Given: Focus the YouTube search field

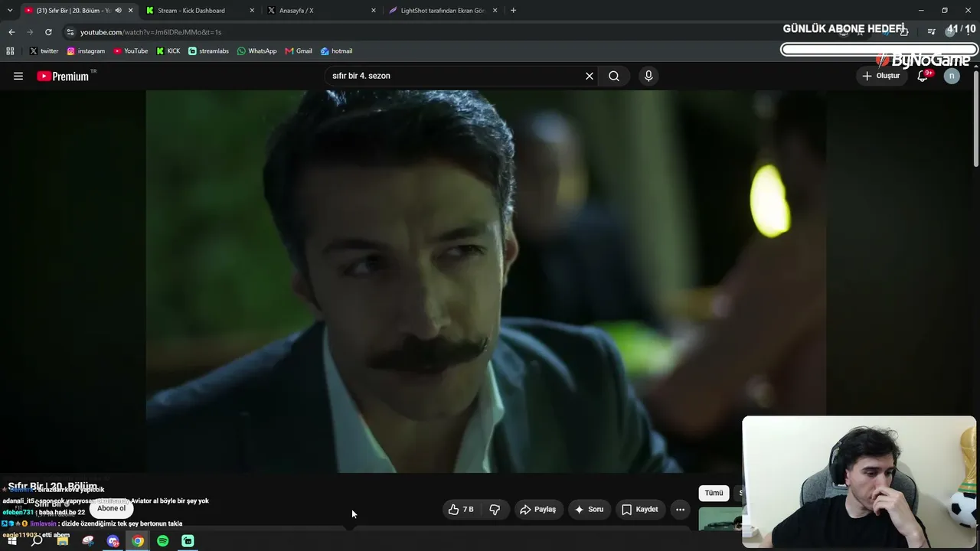Looking at the screenshot, I should (x=455, y=76).
